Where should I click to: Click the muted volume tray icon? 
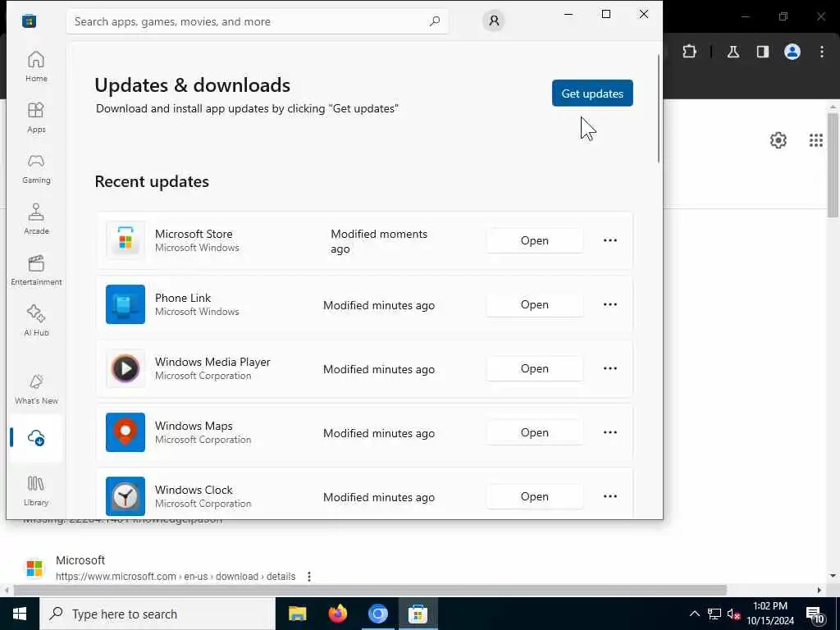pos(733,614)
